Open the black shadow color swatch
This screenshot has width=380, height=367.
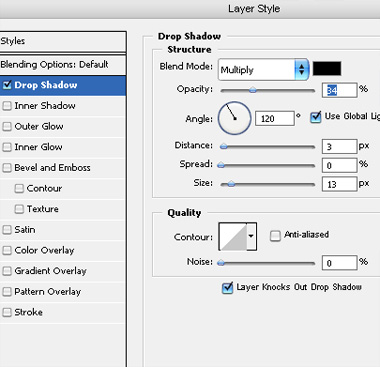tap(327, 68)
